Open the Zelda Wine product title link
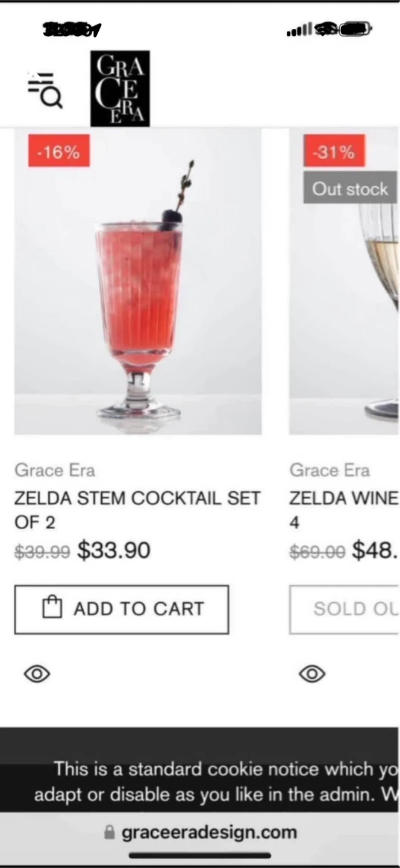The width and height of the screenshot is (400, 868). [343, 498]
